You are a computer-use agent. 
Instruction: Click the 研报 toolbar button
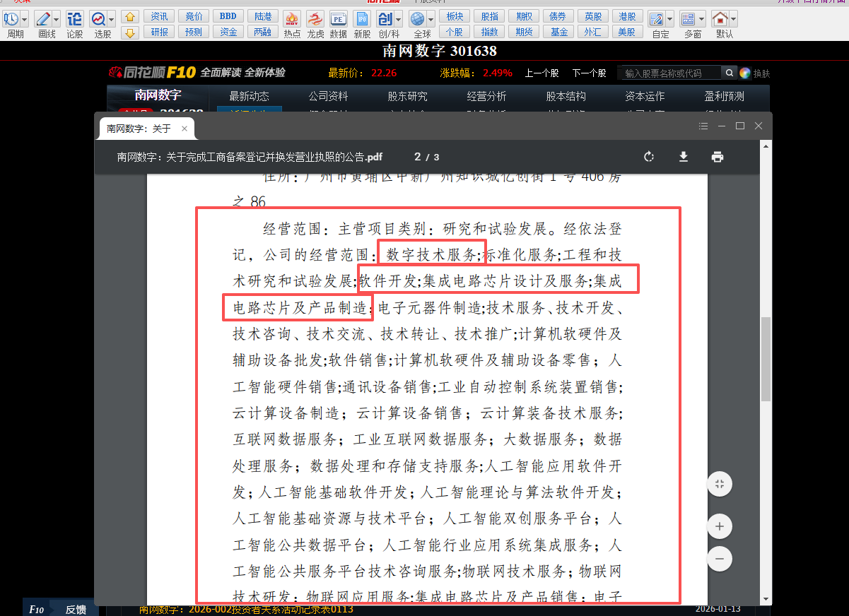tap(159, 32)
